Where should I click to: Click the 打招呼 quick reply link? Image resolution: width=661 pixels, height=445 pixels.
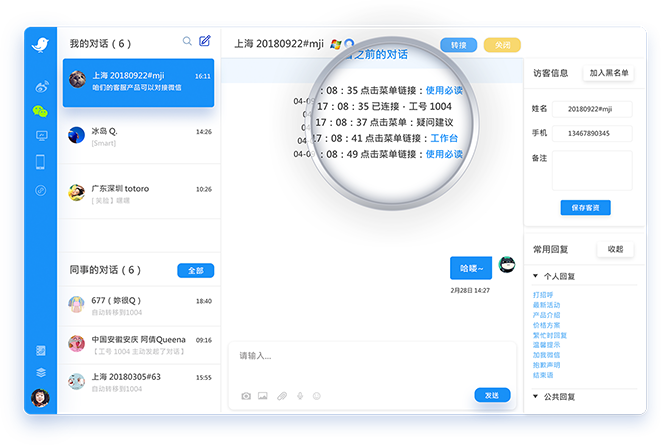click(544, 295)
